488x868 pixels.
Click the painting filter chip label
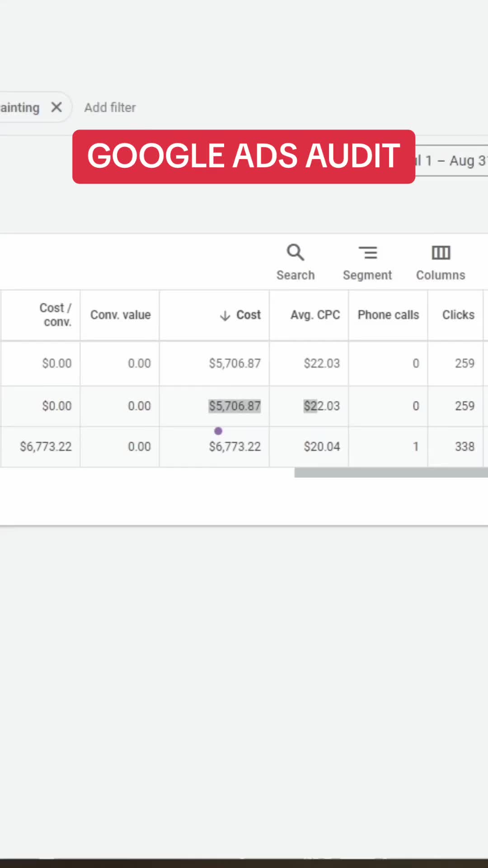[x=20, y=108]
